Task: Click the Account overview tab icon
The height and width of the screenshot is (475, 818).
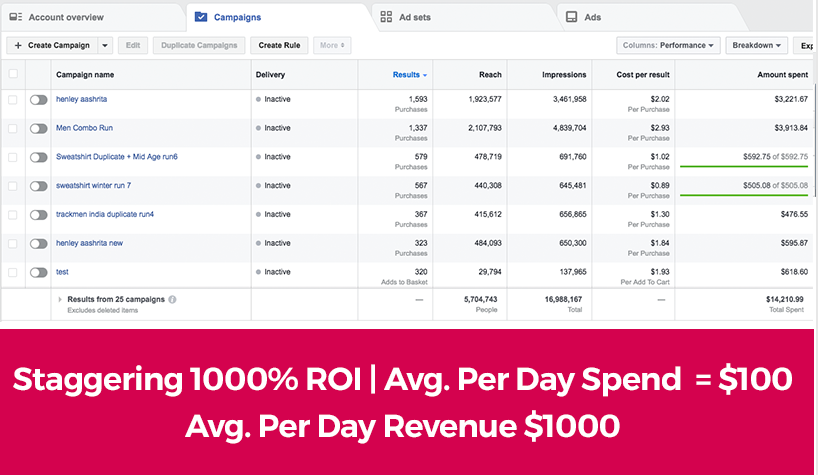Action: tap(15, 17)
